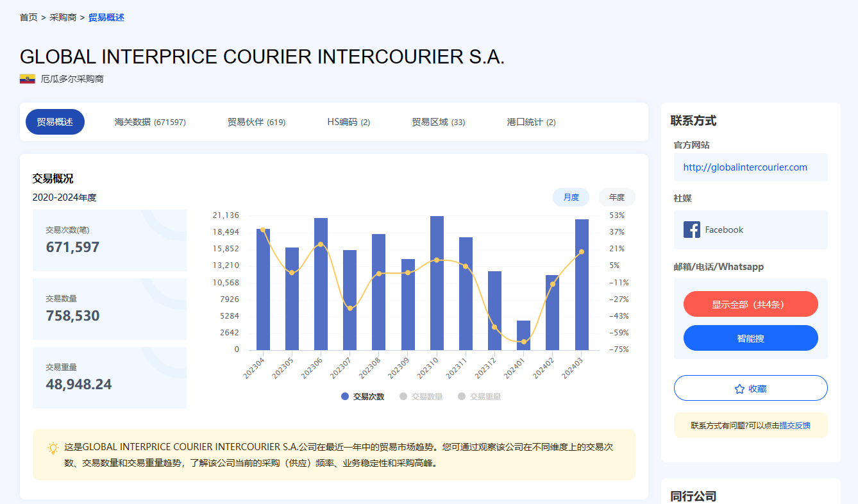Switch chart to 月度 view
The image size is (858, 504).
coord(571,197)
